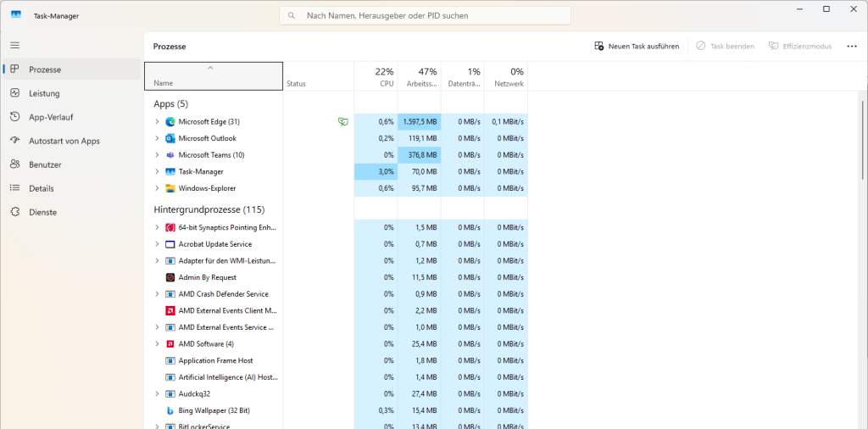
Task: Click Task-Manager CPU value 3,0%
Action: [x=376, y=171]
